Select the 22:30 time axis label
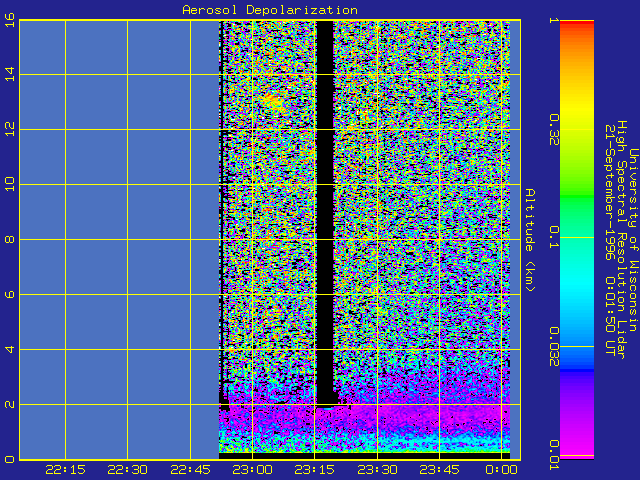This screenshot has width=640, height=480. point(127,470)
